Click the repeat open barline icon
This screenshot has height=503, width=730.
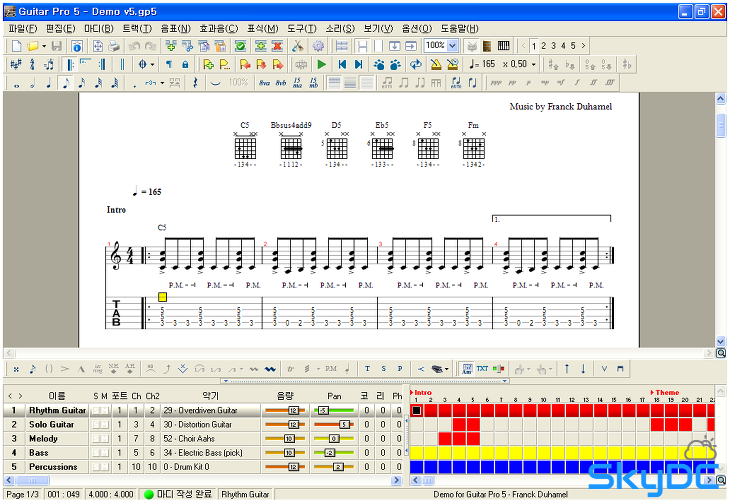pyautogui.click(x=69, y=64)
